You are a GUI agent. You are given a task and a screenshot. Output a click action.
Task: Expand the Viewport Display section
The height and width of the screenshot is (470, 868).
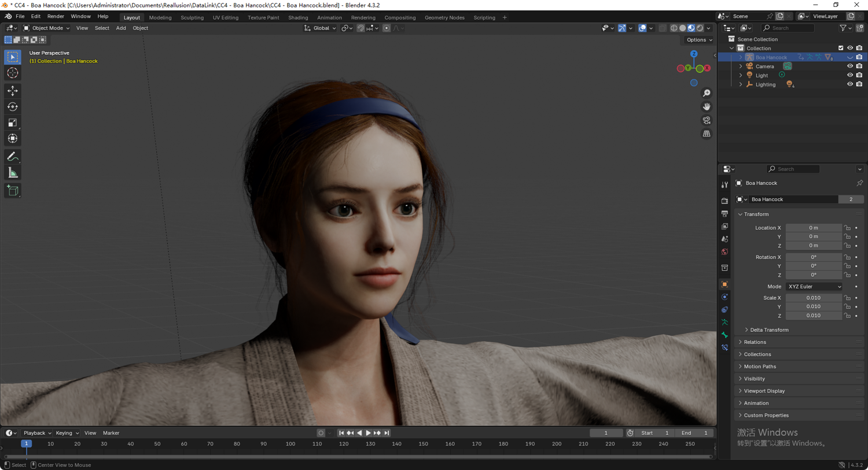pos(764,391)
